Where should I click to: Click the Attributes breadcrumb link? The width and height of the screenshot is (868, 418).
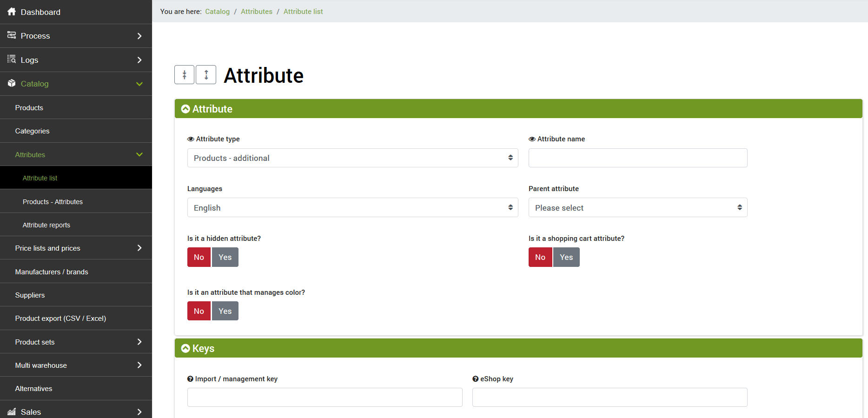tap(256, 12)
